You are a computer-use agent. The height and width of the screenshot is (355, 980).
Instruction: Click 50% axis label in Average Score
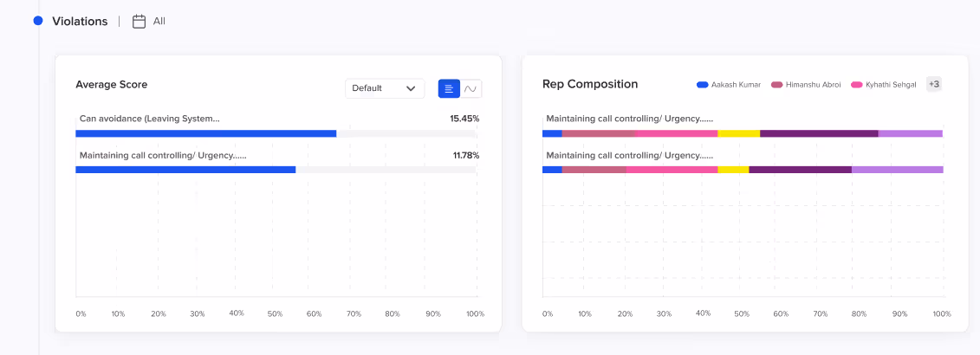pos(275,313)
